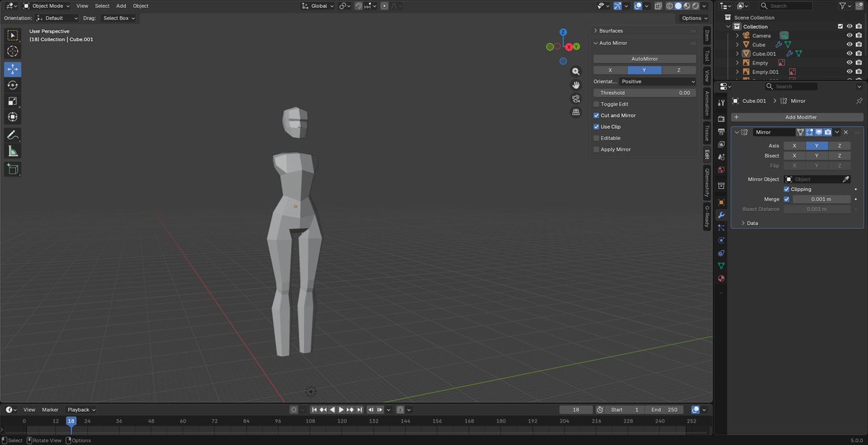868x445 pixels.
Task: Open Global transform orientation dropdown
Action: (x=318, y=6)
